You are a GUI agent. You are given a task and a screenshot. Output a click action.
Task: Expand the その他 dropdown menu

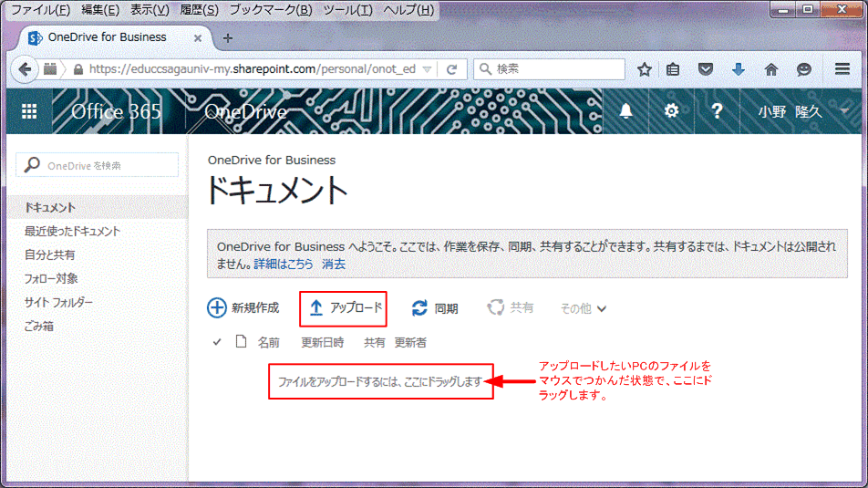coord(584,308)
